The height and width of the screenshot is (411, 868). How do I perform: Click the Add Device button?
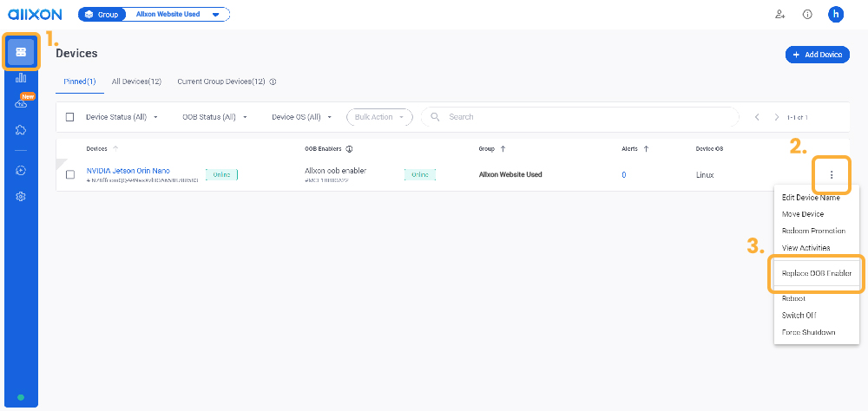pyautogui.click(x=817, y=55)
